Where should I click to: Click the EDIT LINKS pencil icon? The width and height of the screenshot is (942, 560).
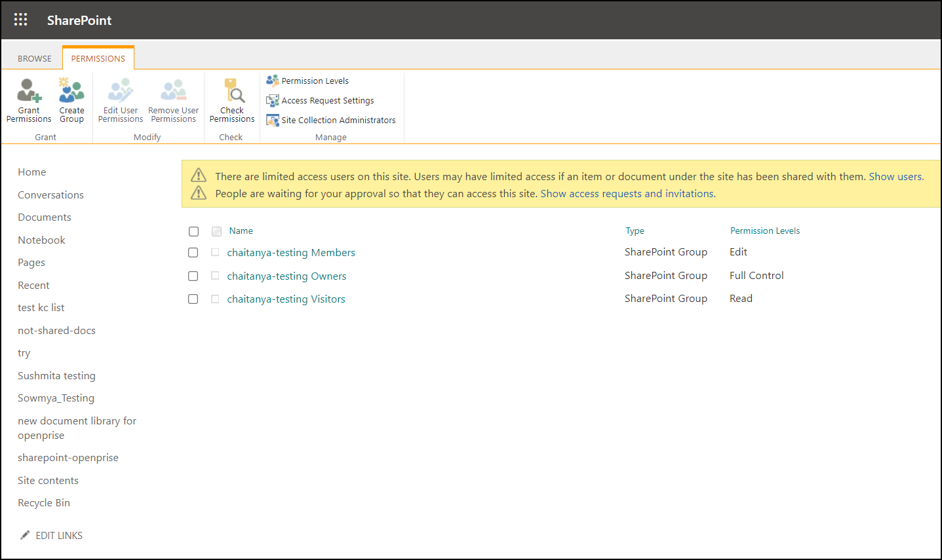25,535
